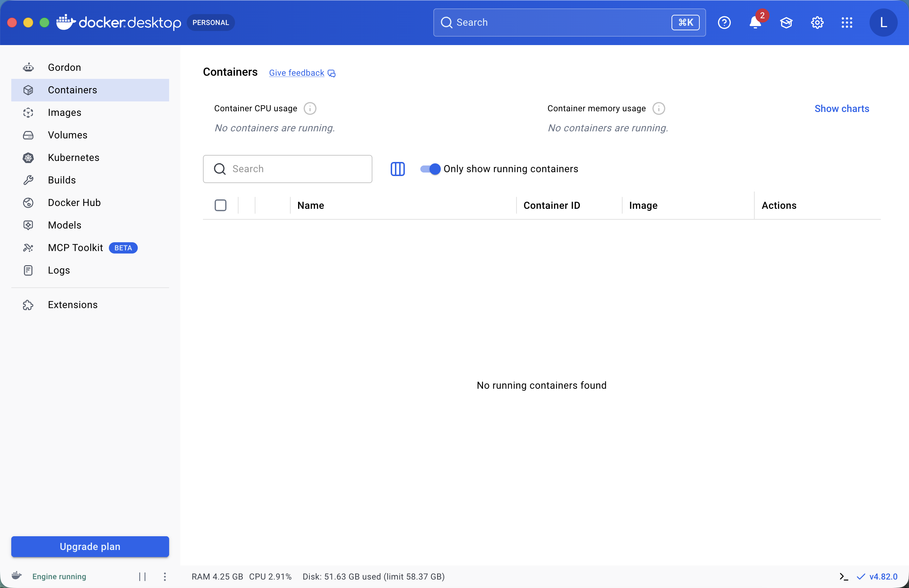Viewport: 909px width, 588px height.
Task: Click the Builds wrench icon
Action: click(28, 180)
